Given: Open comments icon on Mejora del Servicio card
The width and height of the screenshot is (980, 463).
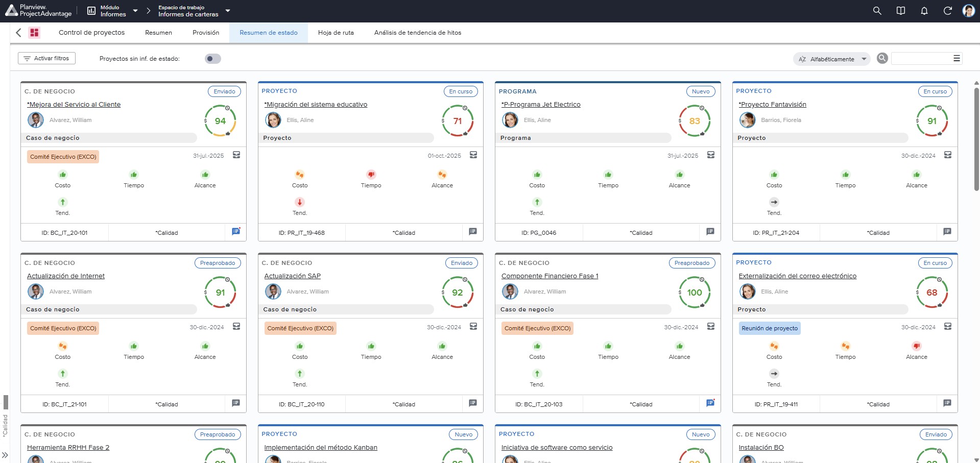Looking at the screenshot, I should coord(236,232).
